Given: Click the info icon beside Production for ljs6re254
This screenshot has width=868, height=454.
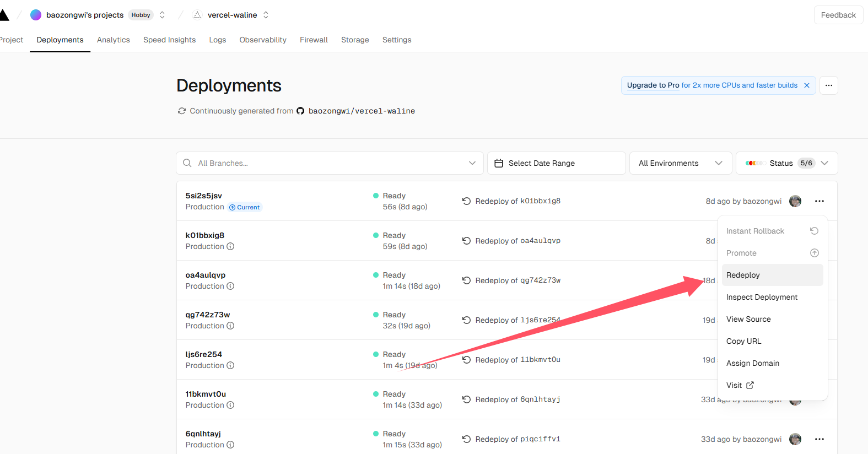Looking at the screenshot, I should click(x=230, y=365).
